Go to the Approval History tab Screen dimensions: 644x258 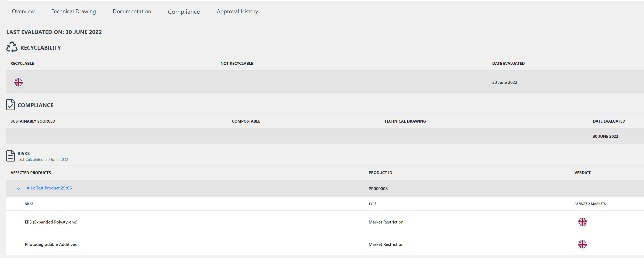[x=237, y=11]
